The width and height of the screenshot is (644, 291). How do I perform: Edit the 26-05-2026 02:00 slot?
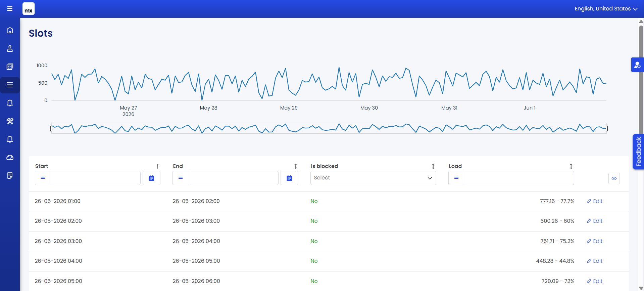[595, 221]
